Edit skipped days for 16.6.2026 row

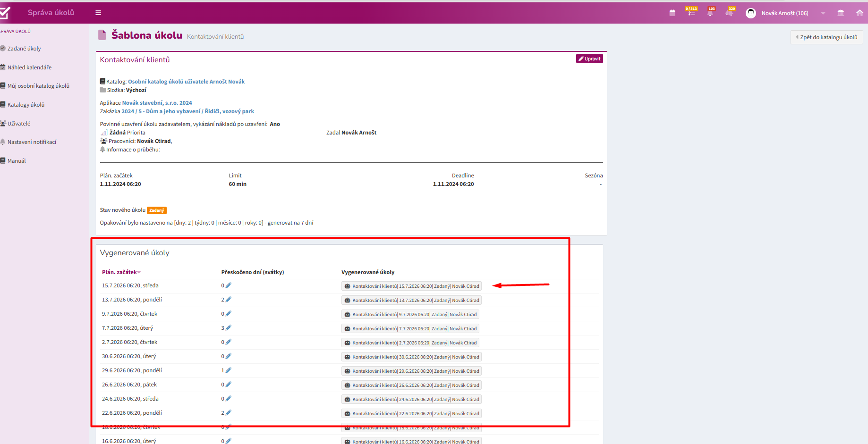click(x=229, y=441)
